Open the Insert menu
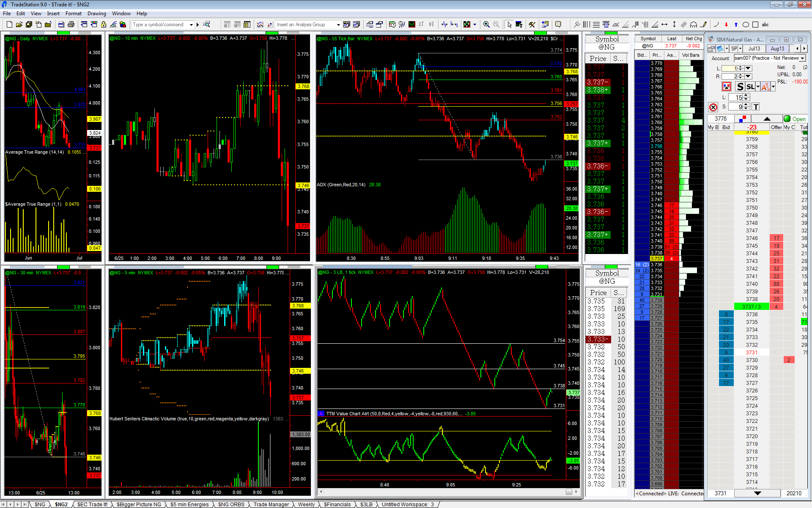The height and width of the screenshot is (508, 812). [53, 14]
